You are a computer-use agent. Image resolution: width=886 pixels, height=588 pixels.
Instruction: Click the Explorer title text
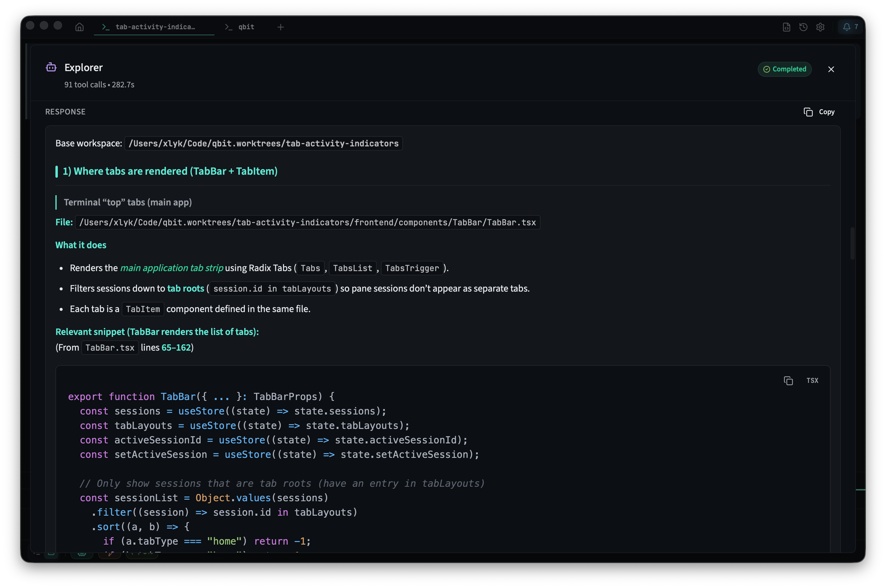(x=84, y=67)
